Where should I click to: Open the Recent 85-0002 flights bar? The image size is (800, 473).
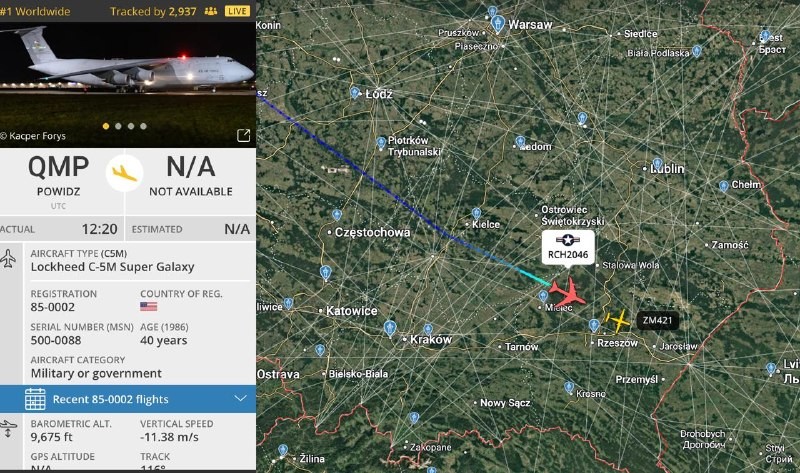click(x=128, y=399)
